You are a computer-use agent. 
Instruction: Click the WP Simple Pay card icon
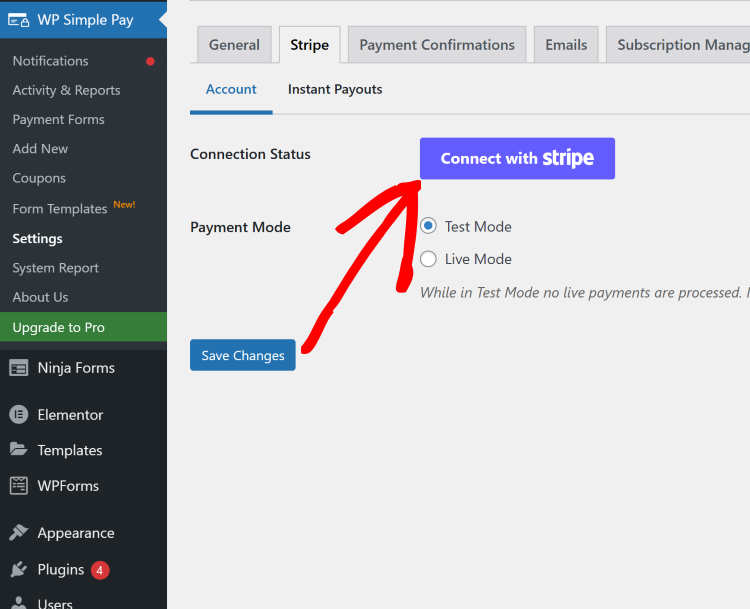pyautogui.click(x=19, y=20)
